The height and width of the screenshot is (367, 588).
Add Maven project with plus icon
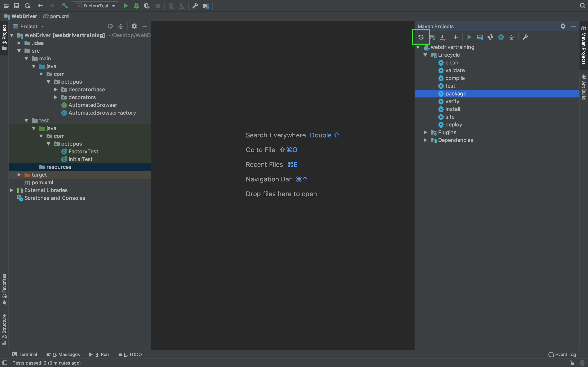[455, 37]
